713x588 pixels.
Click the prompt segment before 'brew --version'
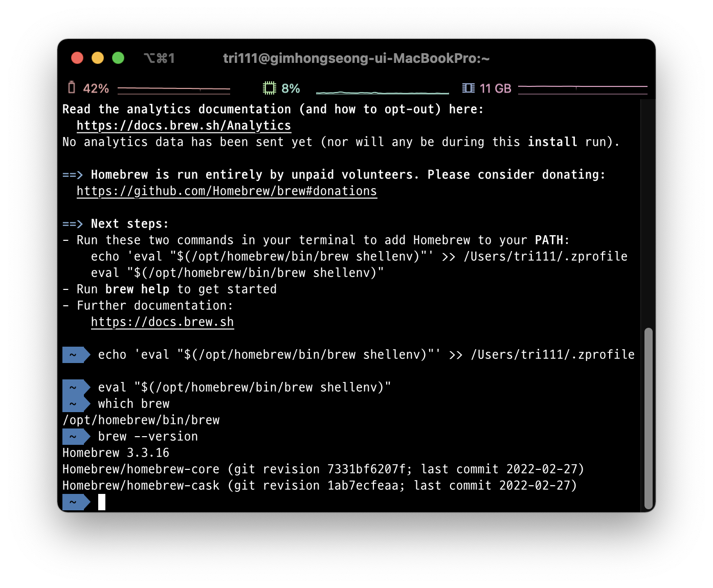tap(76, 437)
